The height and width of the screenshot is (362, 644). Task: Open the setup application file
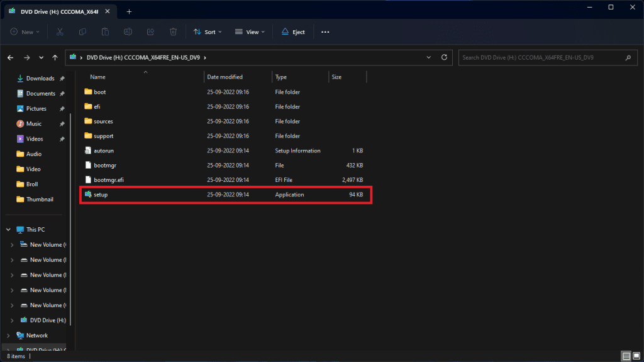[101, 195]
